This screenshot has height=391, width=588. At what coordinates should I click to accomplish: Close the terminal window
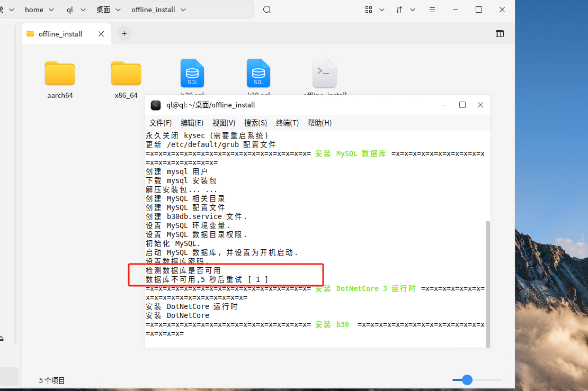click(x=480, y=105)
